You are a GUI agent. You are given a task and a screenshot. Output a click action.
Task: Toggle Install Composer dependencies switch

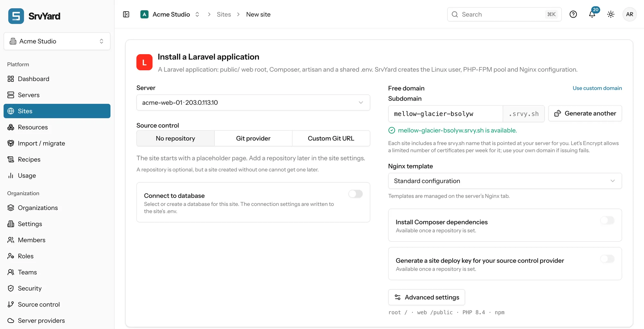click(x=607, y=220)
